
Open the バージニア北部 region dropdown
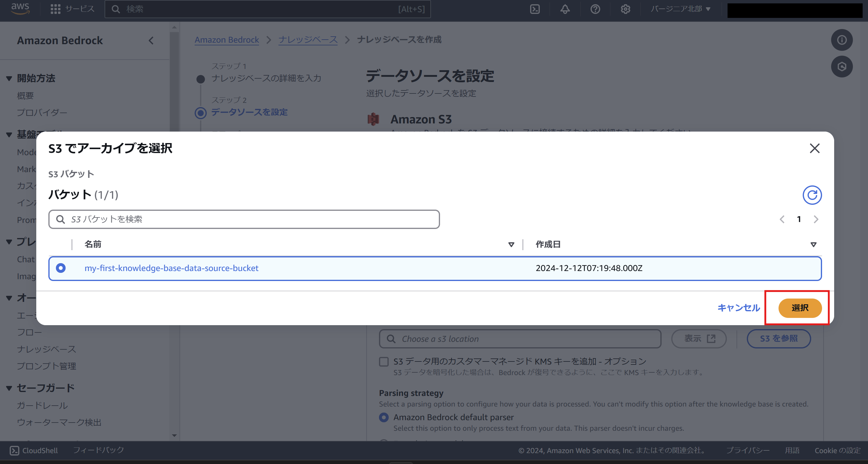pyautogui.click(x=680, y=9)
